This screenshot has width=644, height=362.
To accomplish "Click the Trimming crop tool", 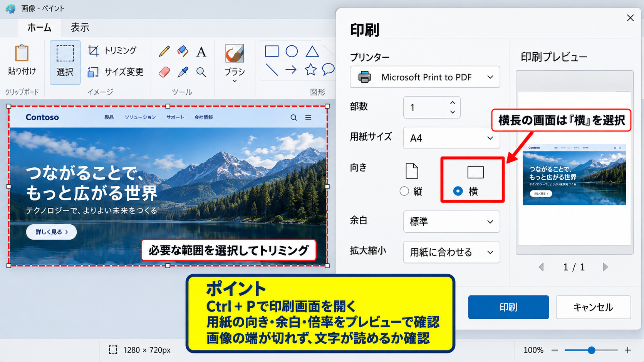I will click(112, 50).
